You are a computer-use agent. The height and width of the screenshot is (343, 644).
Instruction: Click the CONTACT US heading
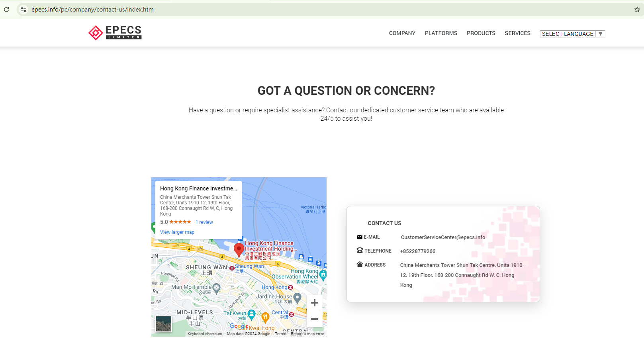384,223
